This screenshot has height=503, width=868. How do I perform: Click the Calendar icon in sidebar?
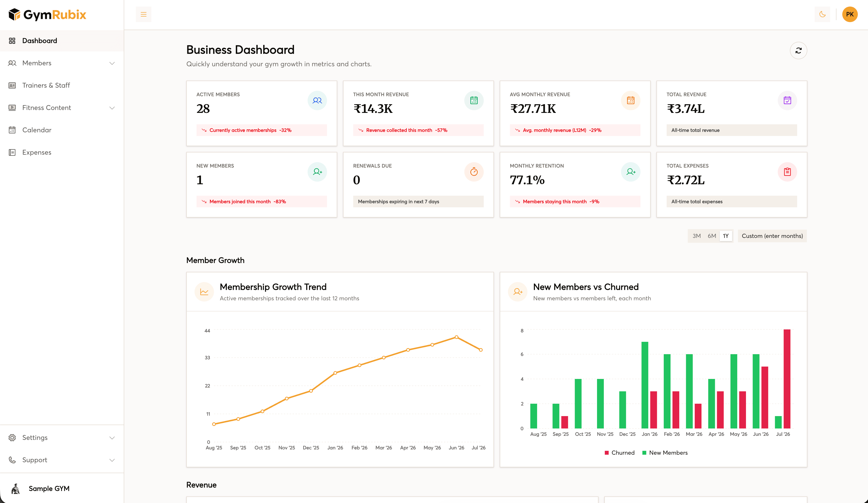pos(12,130)
